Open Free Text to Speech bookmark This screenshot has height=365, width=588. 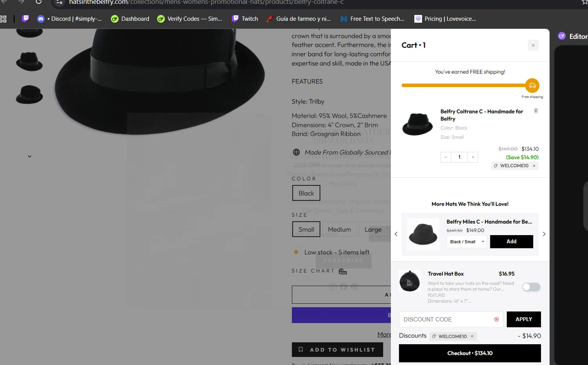click(372, 18)
